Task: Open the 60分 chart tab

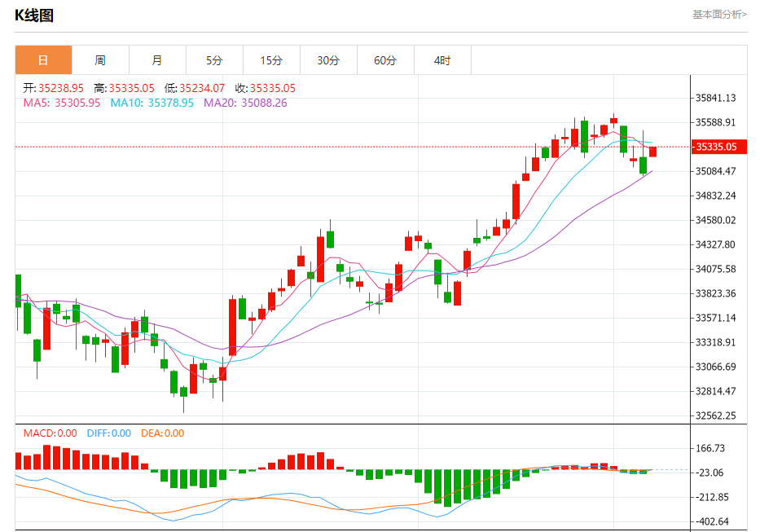Action: [x=385, y=60]
